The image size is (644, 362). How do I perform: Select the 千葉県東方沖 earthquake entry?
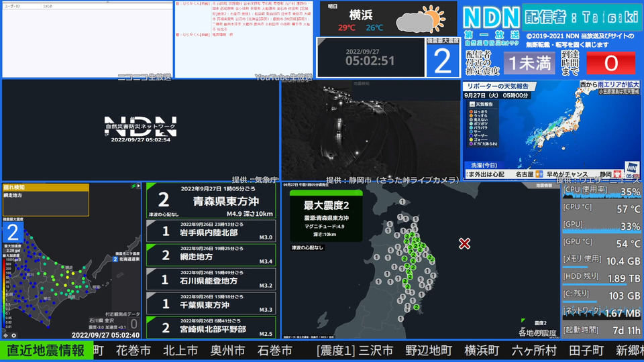(x=211, y=303)
